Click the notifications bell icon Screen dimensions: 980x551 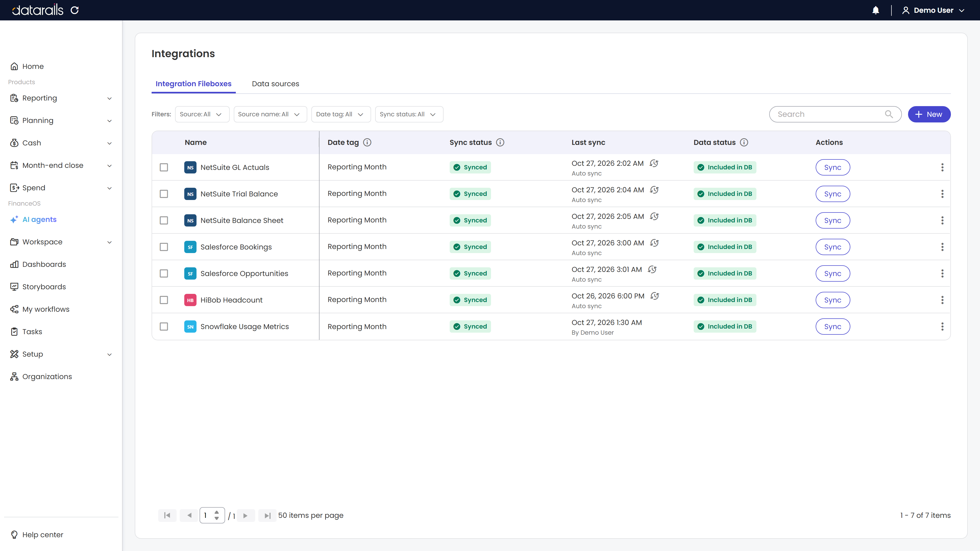click(x=875, y=10)
